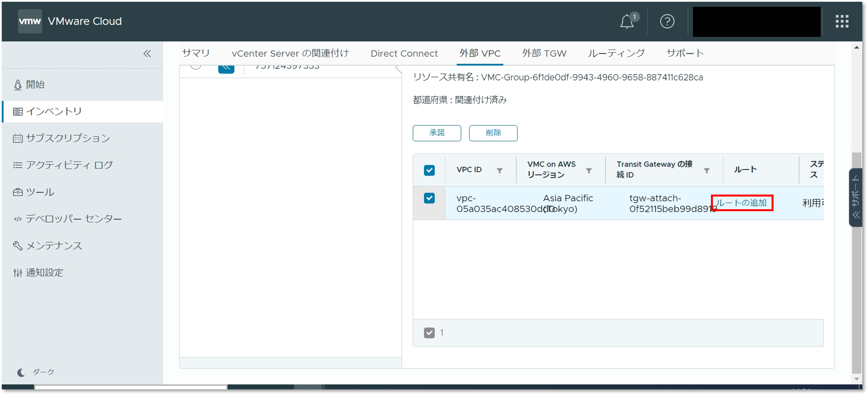
Task: Toggle the selected-count checkbox in table footer
Action: [x=429, y=333]
